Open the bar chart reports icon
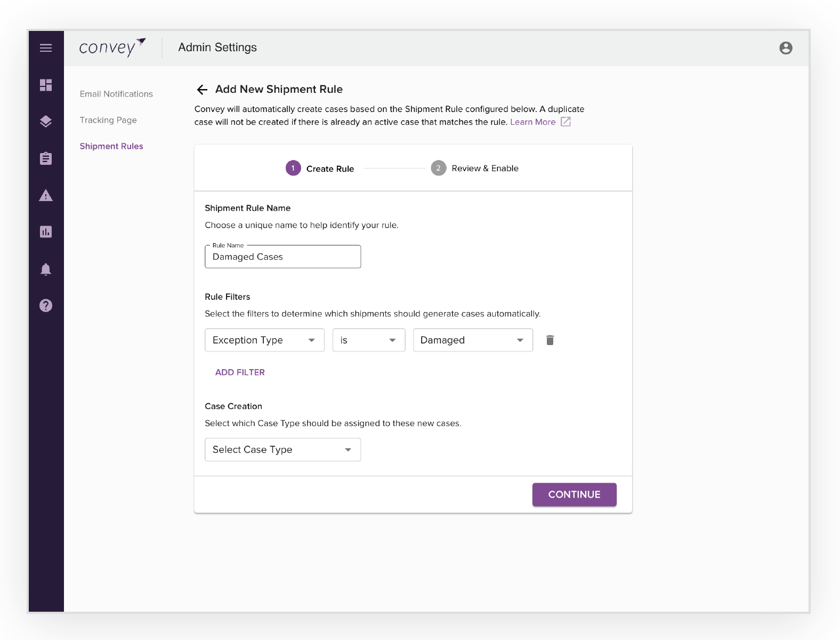 click(x=46, y=232)
